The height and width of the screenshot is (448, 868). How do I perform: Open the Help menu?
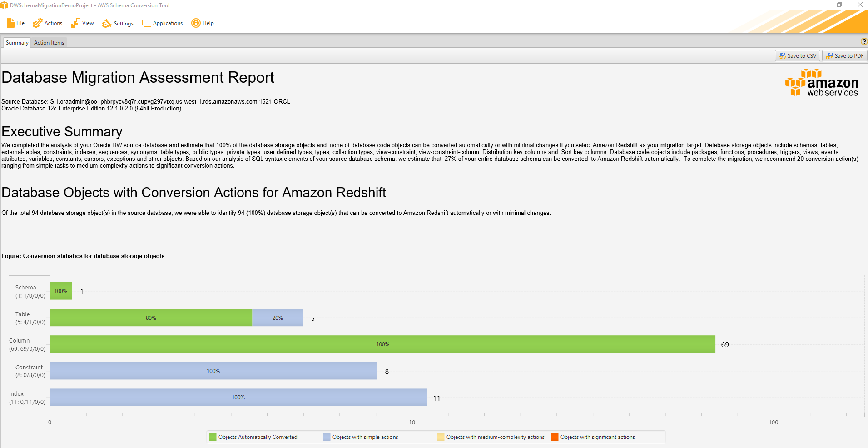(203, 23)
